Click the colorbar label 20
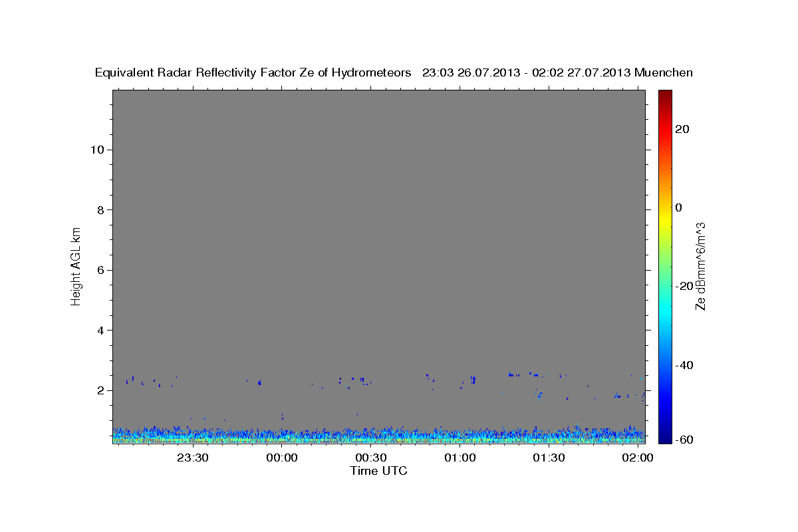Screen dimensions: 798x532 (x=682, y=129)
